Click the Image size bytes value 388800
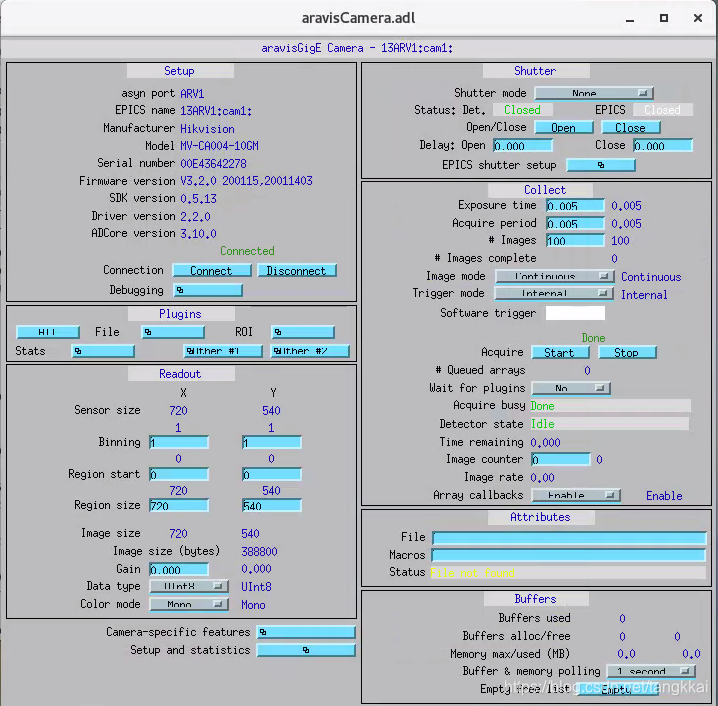Image resolution: width=718 pixels, height=706 pixels. (x=259, y=552)
